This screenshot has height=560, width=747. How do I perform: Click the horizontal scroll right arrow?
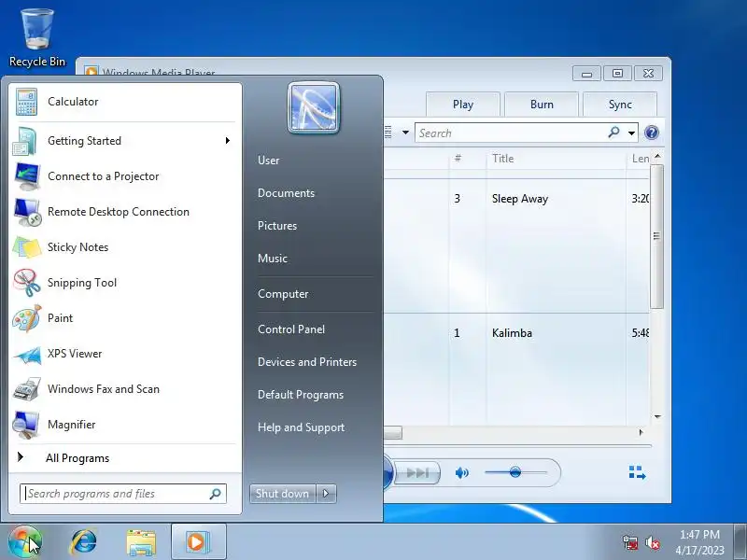[641, 432]
